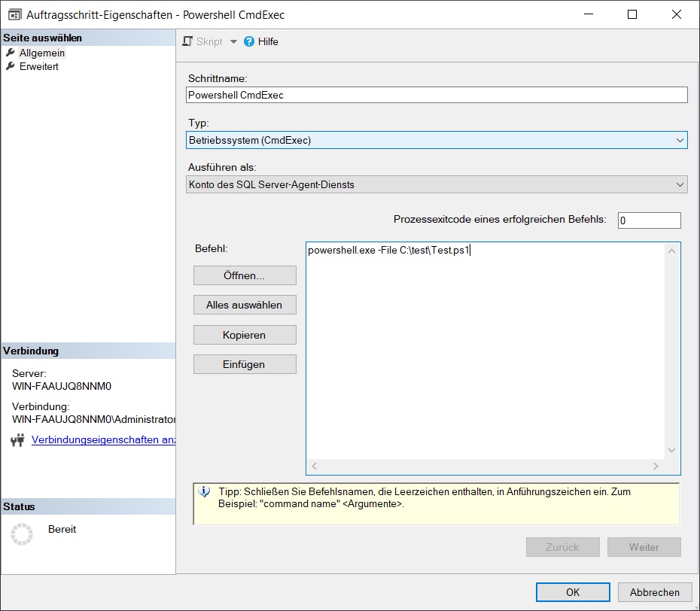Click the window icon in the title bar
This screenshot has height=611, width=700.
point(15,15)
